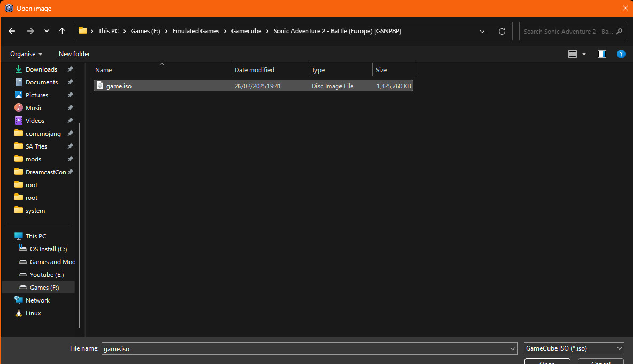
Task: Click the blue Help question mark icon
Action: (x=621, y=54)
